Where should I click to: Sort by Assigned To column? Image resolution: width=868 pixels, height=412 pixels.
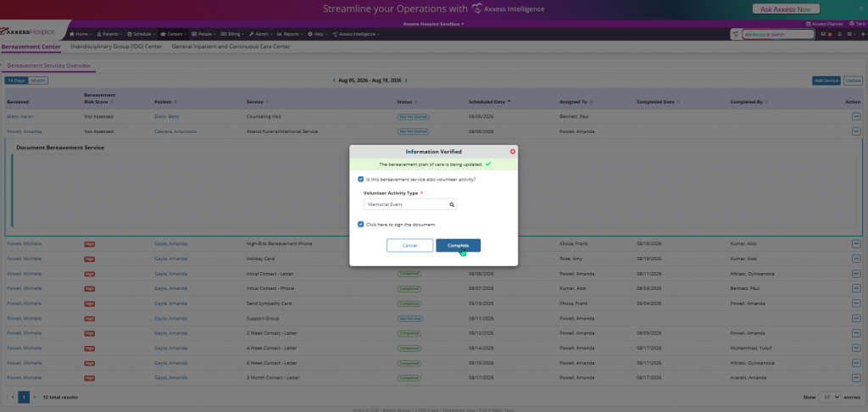point(576,102)
